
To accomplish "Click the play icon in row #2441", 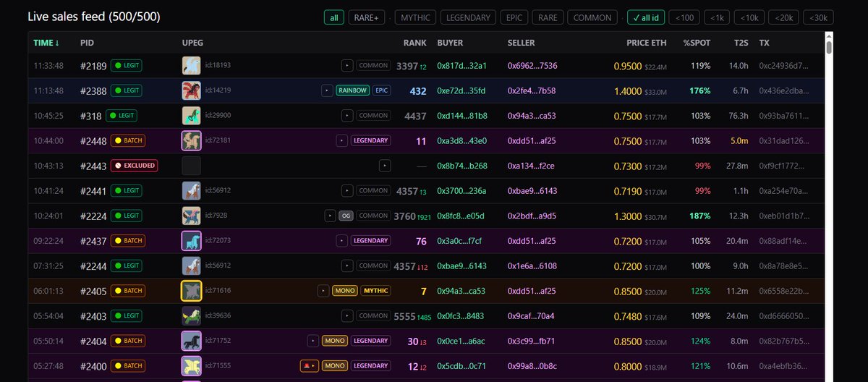I will coord(347,191).
